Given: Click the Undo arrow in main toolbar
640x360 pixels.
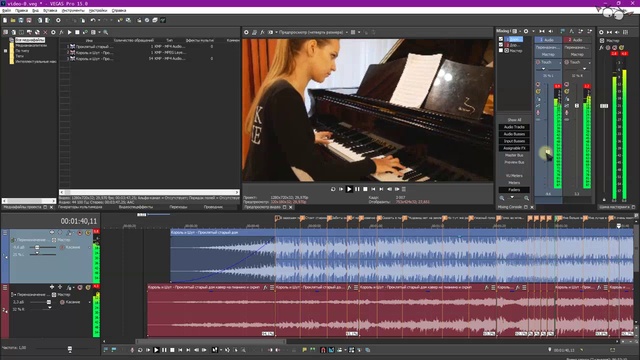Looking at the screenshot, I should tap(93, 20).
